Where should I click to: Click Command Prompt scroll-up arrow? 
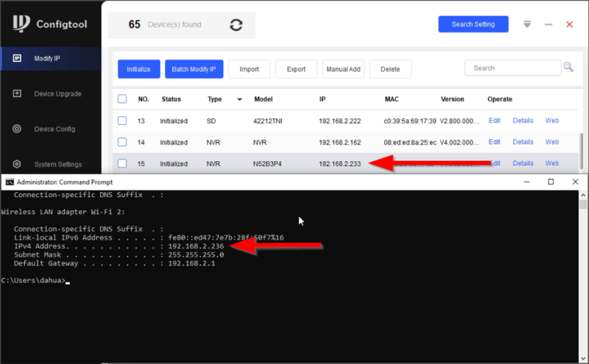[583, 195]
